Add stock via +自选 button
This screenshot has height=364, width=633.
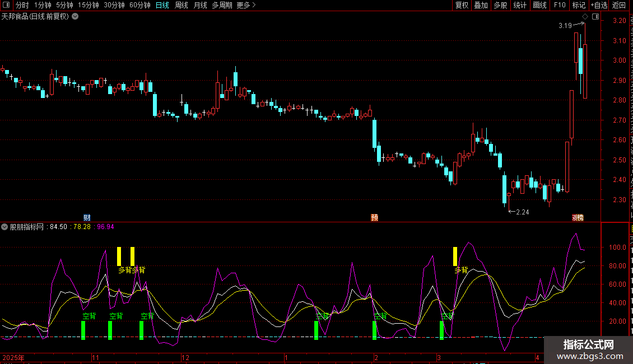point(598,6)
